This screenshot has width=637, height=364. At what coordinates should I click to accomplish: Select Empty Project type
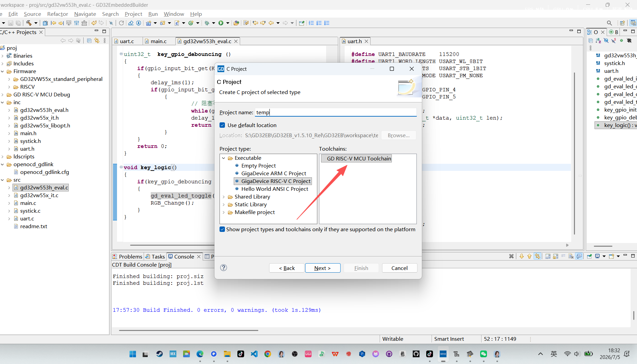click(258, 166)
